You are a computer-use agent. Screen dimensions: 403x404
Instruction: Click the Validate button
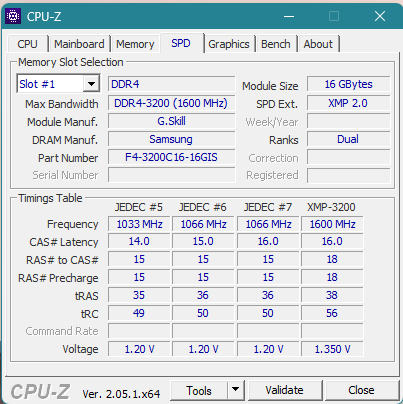[284, 390]
